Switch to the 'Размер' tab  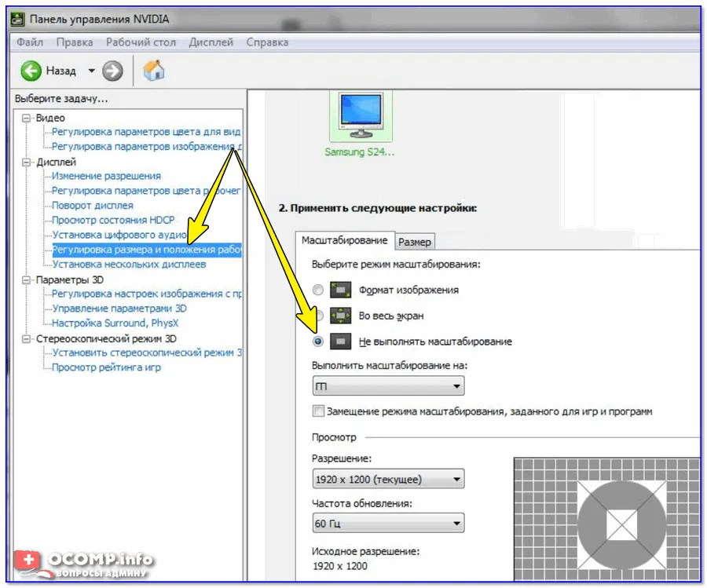414,242
